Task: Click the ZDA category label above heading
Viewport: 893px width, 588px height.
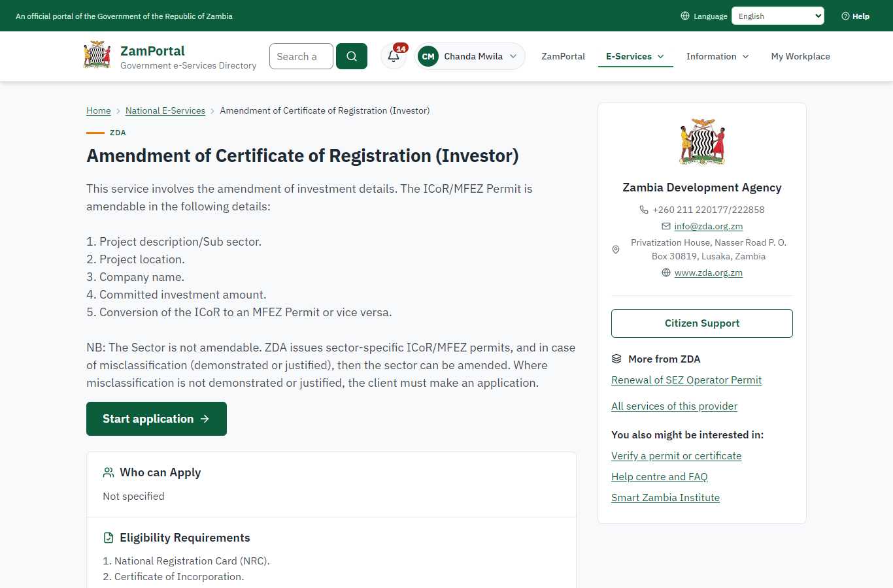Action: click(118, 133)
